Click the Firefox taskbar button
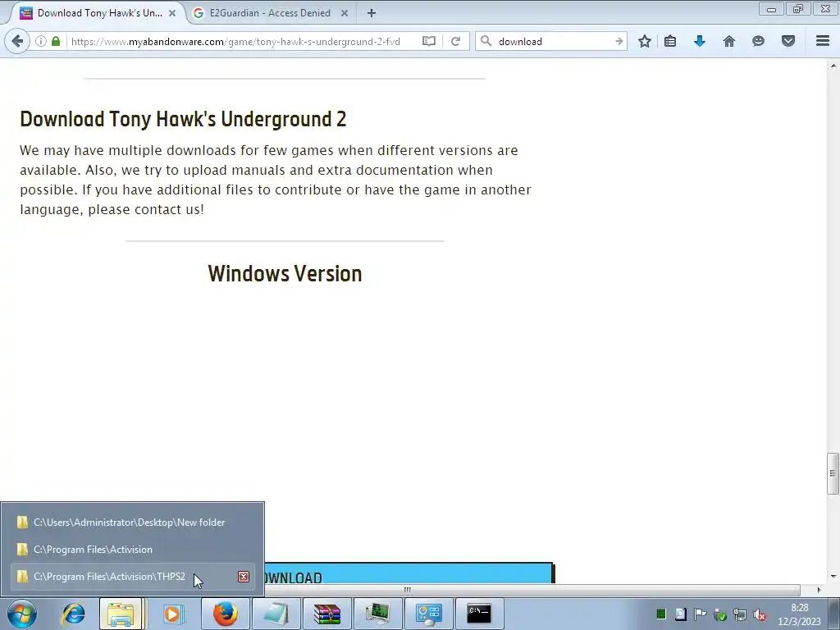Viewport: 840px width, 630px height. coord(226,614)
